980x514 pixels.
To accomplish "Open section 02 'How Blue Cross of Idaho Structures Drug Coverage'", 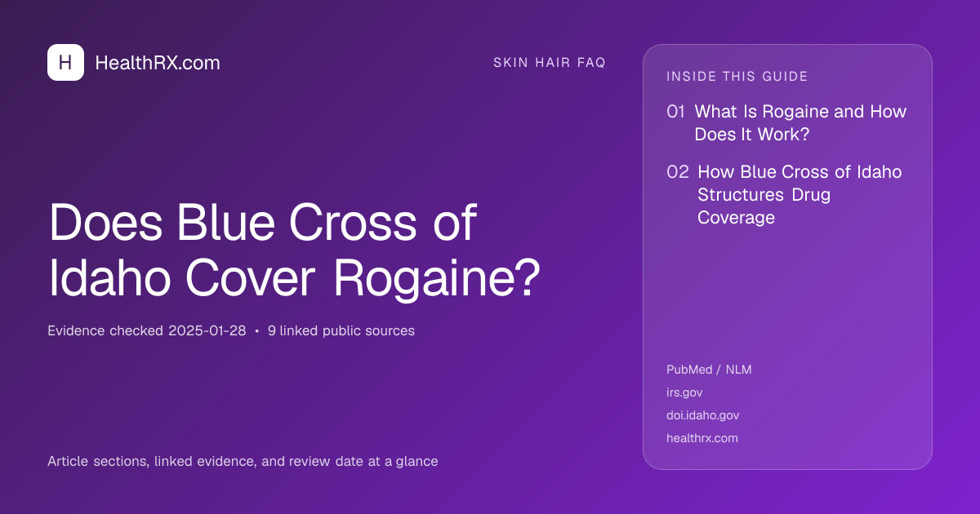I will point(785,195).
